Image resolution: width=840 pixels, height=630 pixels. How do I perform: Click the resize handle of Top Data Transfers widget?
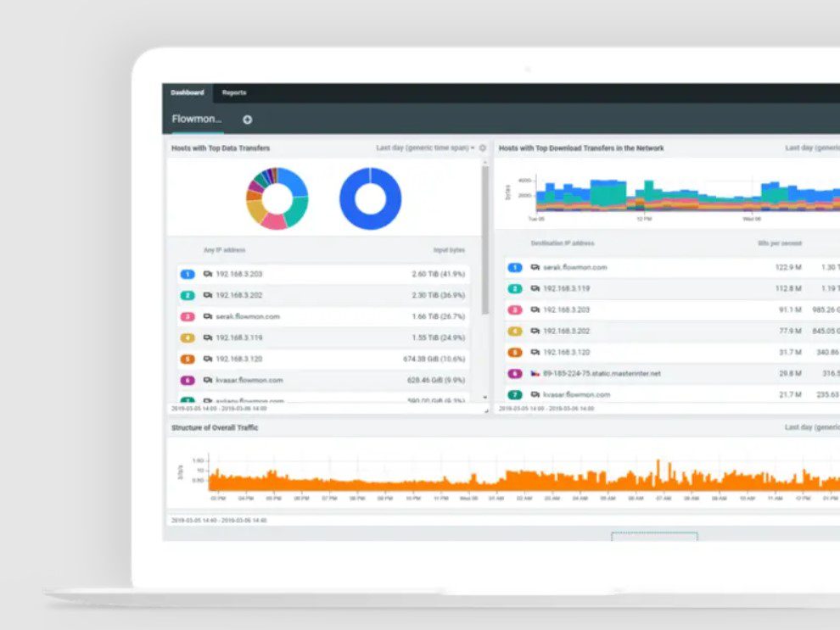[x=486, y=410]
